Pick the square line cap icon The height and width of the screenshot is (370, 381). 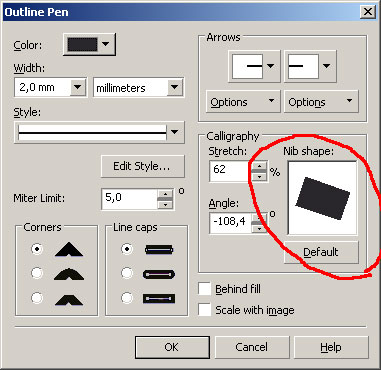click(159, 298)
